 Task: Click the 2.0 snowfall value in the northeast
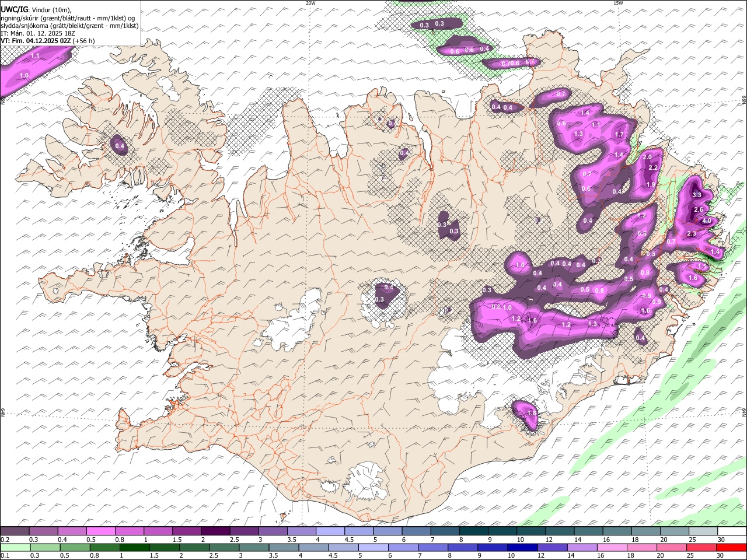[647, 157]
